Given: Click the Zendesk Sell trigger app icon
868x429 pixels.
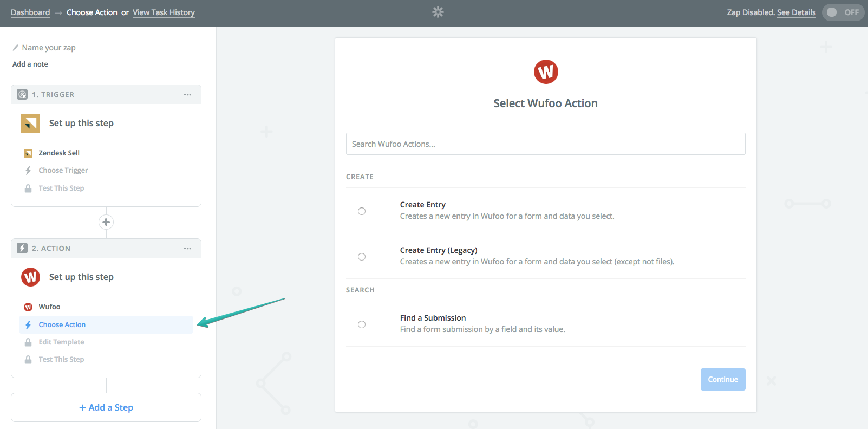Looking at the screenshot, I should point(30,123).
